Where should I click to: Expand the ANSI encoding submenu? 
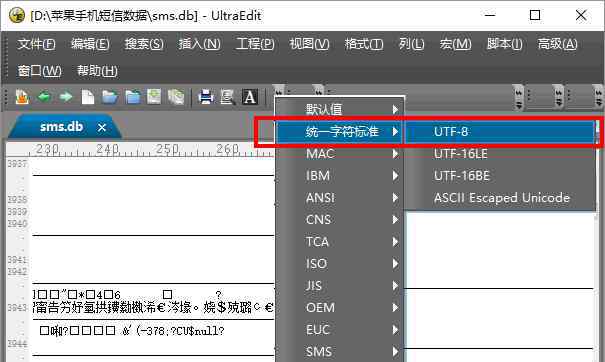click(x=340, y=198)
